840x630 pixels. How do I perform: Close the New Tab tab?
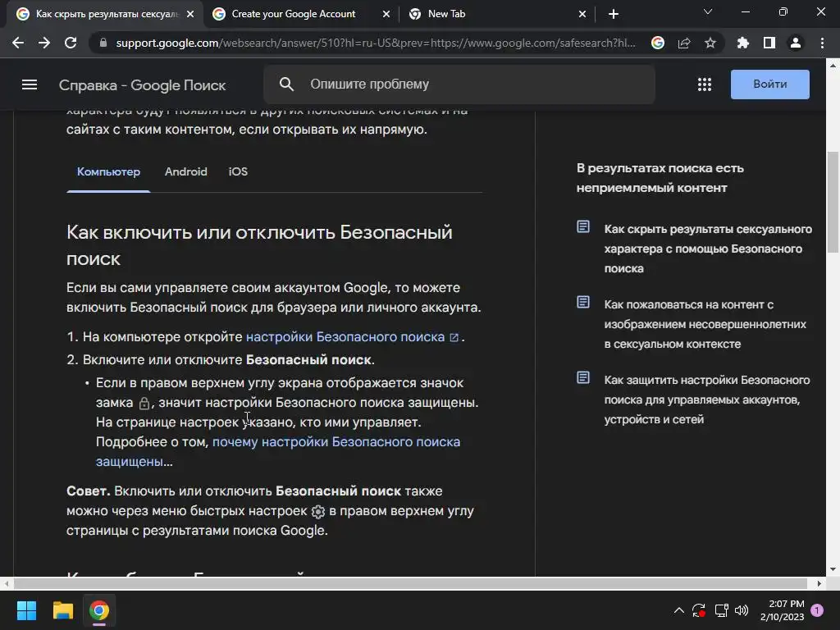[x=582, y=14]
